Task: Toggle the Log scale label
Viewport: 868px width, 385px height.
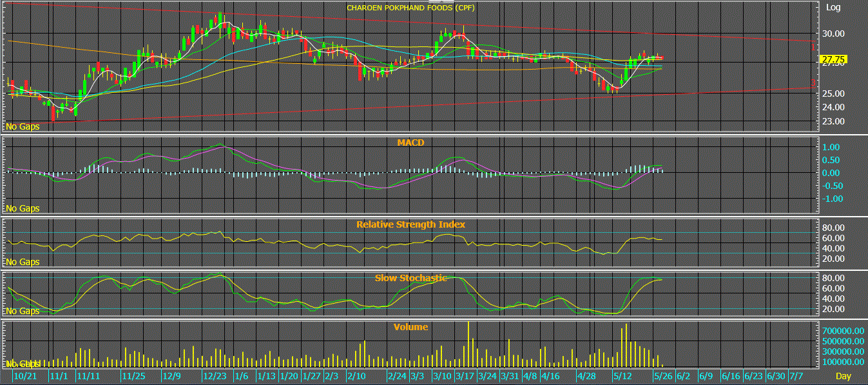Action: (x=833, y=8)
